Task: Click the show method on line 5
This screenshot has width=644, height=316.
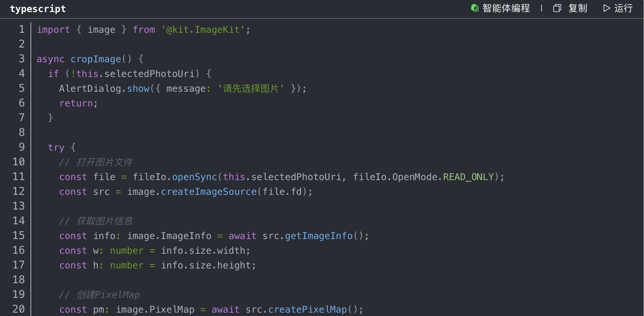Action: (138, 89)
